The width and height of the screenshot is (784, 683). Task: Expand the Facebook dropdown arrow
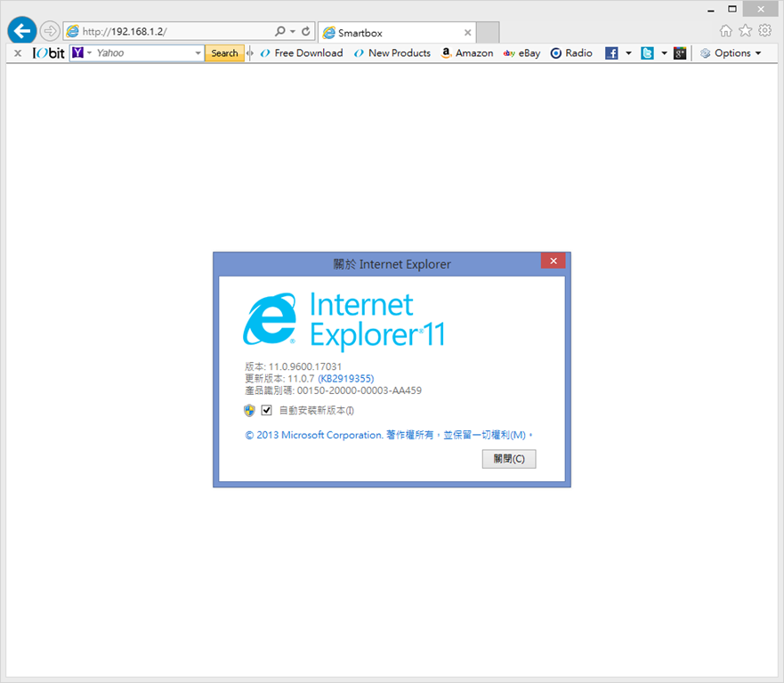tap(628, 53)
